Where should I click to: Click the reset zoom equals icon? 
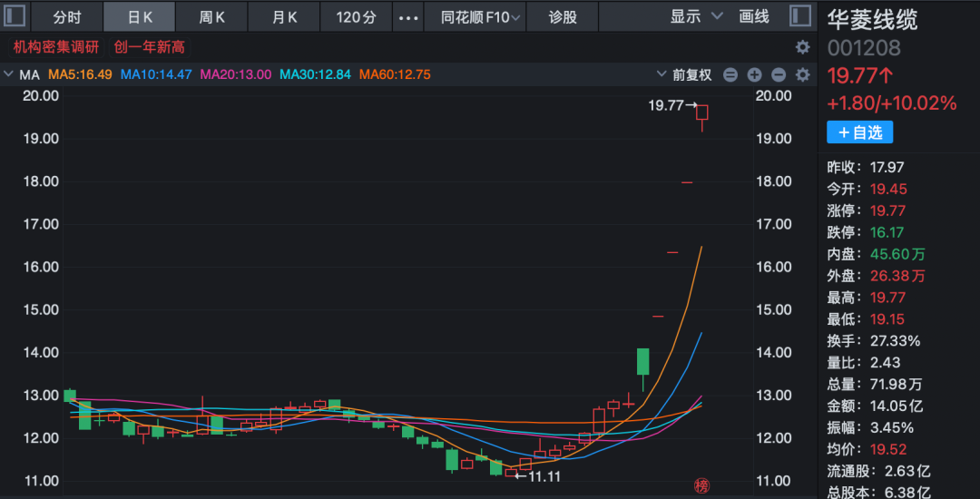pos(730,74)
